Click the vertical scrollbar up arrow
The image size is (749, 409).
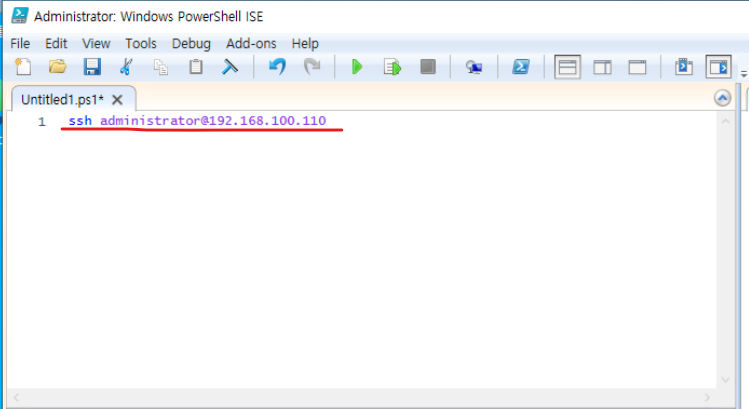pyautogui.click(x=725, y=122)
